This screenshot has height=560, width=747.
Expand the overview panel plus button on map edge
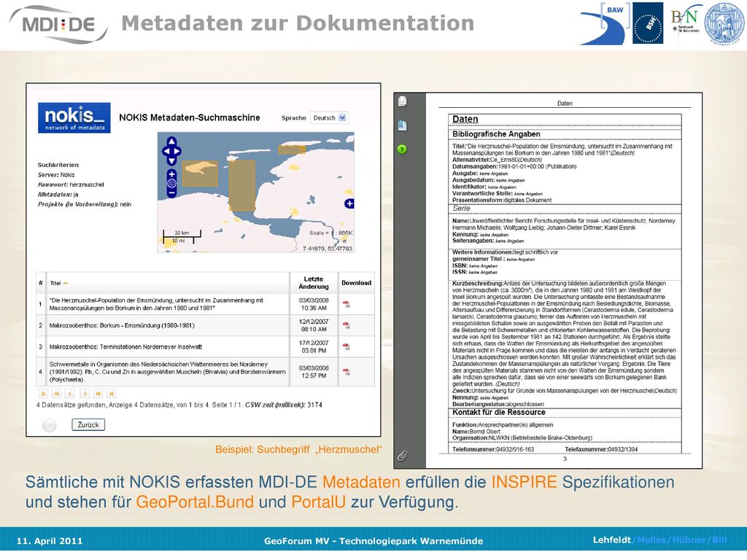[x=349, y=204]
